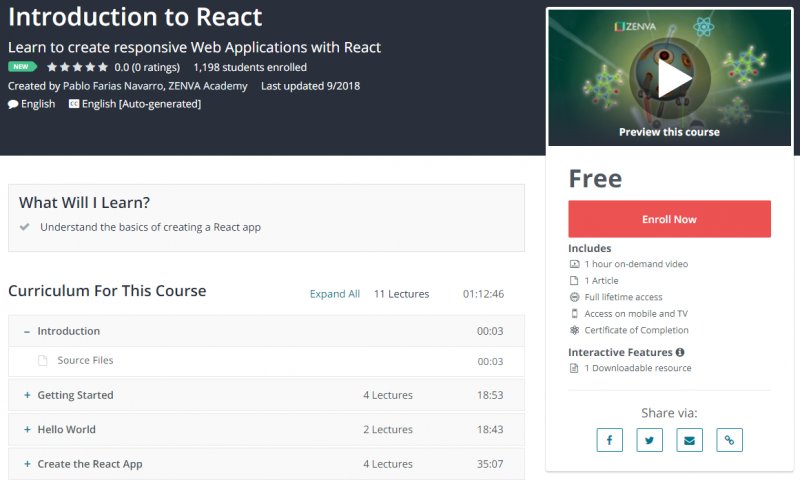Click the English speech bubble icon

(13, 104)
